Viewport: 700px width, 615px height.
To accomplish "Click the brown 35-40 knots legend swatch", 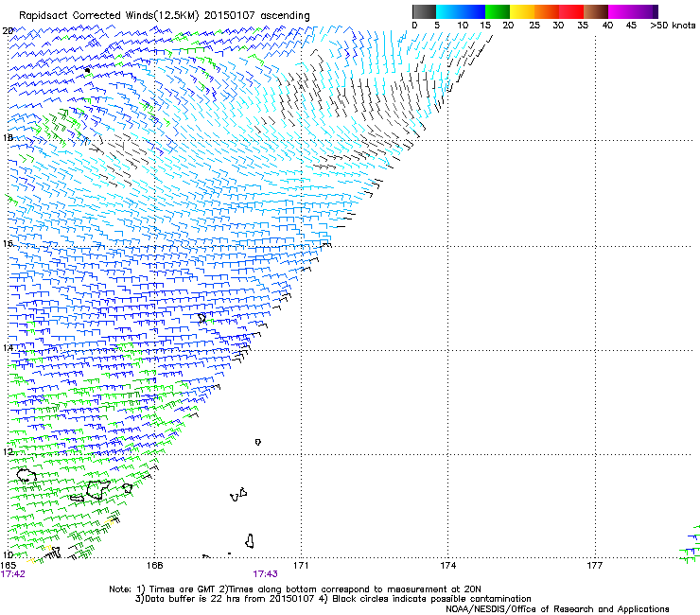I will (x=596, y=11).
